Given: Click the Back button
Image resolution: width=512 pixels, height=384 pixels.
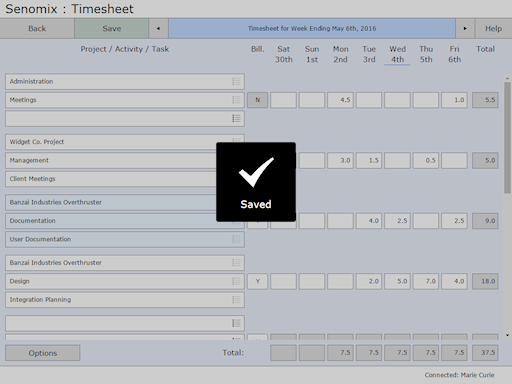Looking at the screenshot, I should [37, 28].
